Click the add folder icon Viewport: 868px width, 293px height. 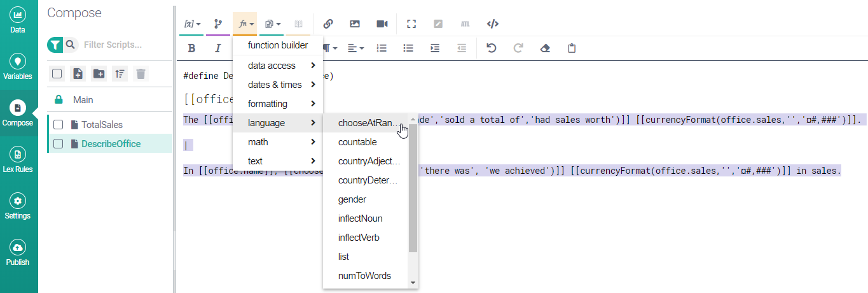(99, 74)
